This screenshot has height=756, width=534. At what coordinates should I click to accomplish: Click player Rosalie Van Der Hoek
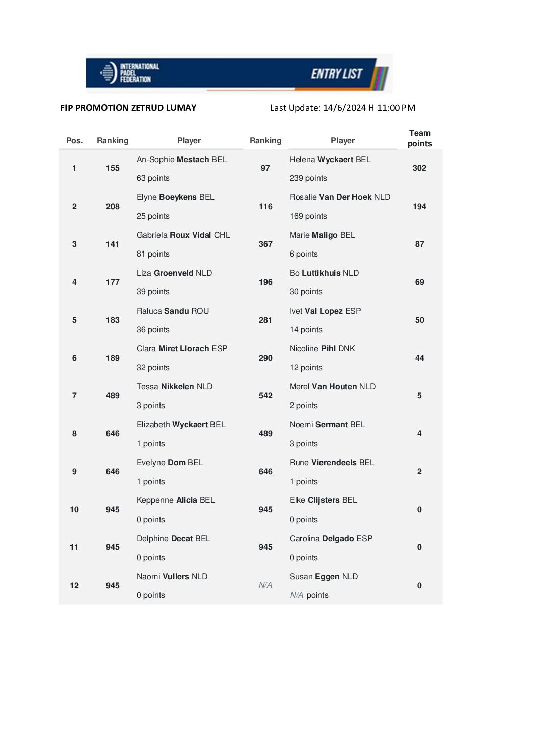[x=340, y=197]
